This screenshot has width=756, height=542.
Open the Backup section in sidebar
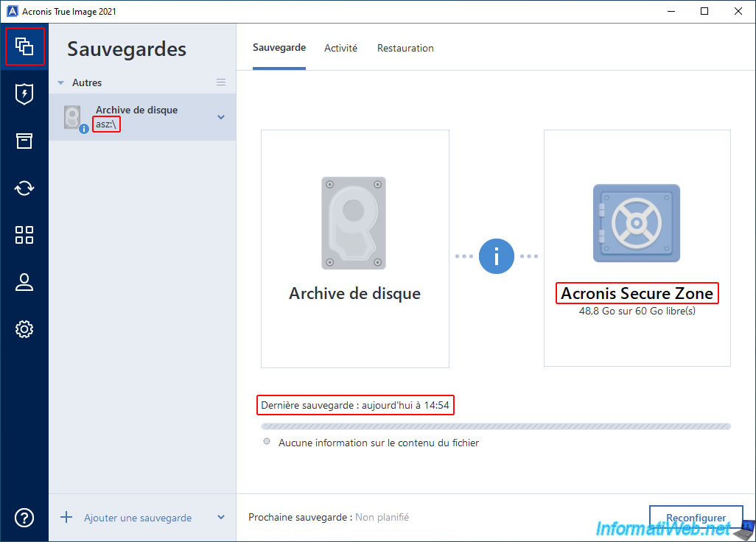pyautogui.click(x=24, y=46)
